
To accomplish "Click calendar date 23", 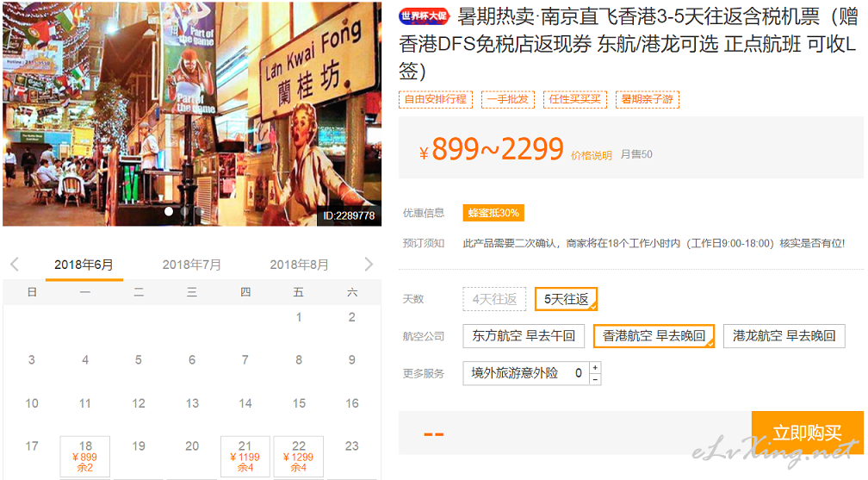I will [x=352, y=446].
